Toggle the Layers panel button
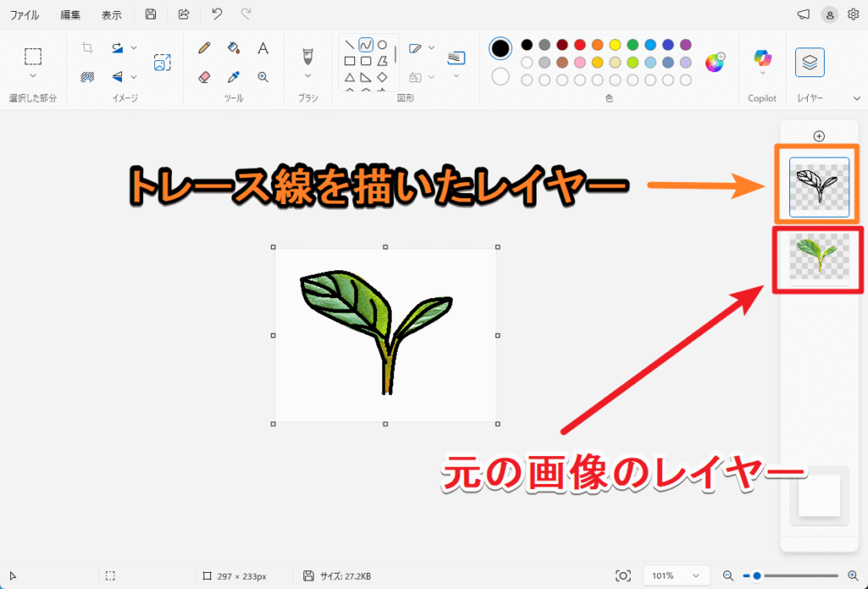Screen dimensions: 868x589 pos(810,62)
